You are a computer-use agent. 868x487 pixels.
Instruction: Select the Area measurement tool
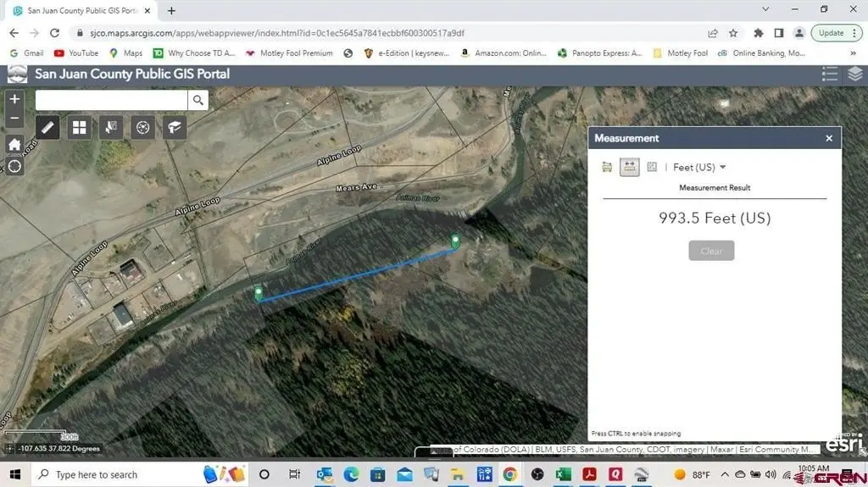607,167
